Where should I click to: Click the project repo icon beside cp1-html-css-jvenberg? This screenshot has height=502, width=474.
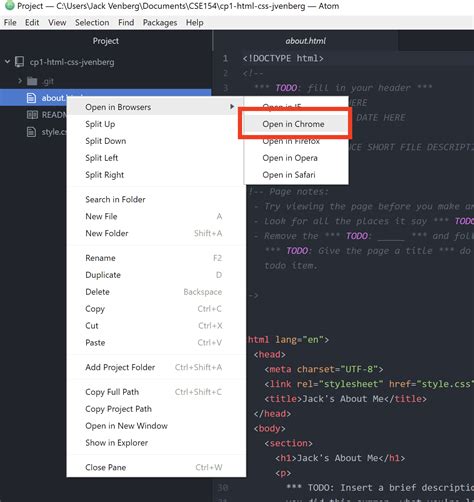coord(20,62)
